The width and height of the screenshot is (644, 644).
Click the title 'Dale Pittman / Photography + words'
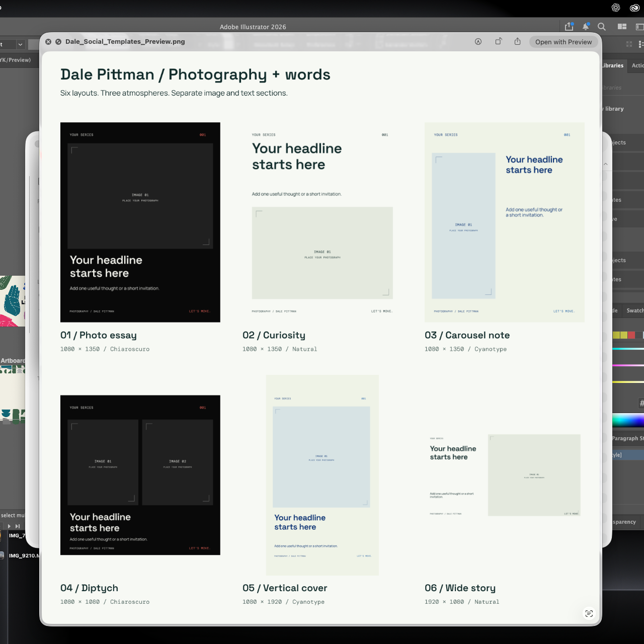click(195, 74)
